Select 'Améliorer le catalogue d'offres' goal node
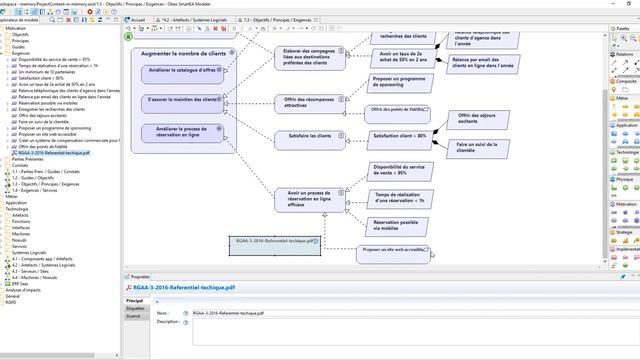Viewport: 640px width, 360px height. 182,74
